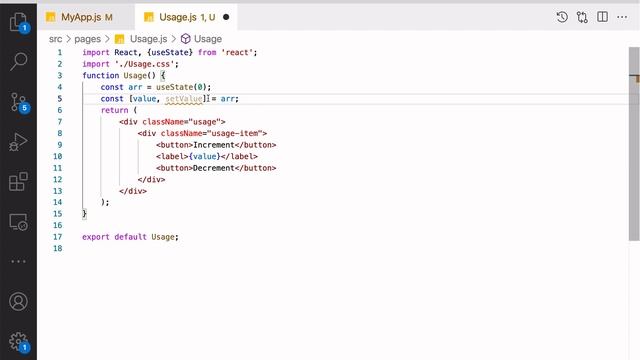Click './Usage.css' import path

tap(144, 64)
